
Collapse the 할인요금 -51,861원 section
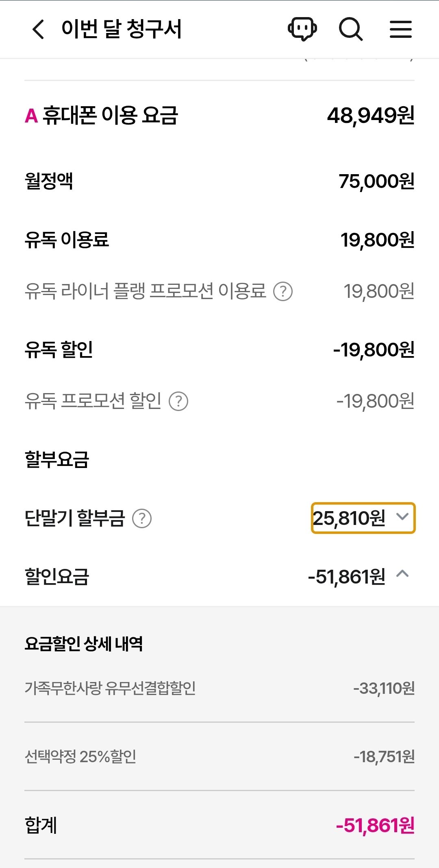pos(402,574)
